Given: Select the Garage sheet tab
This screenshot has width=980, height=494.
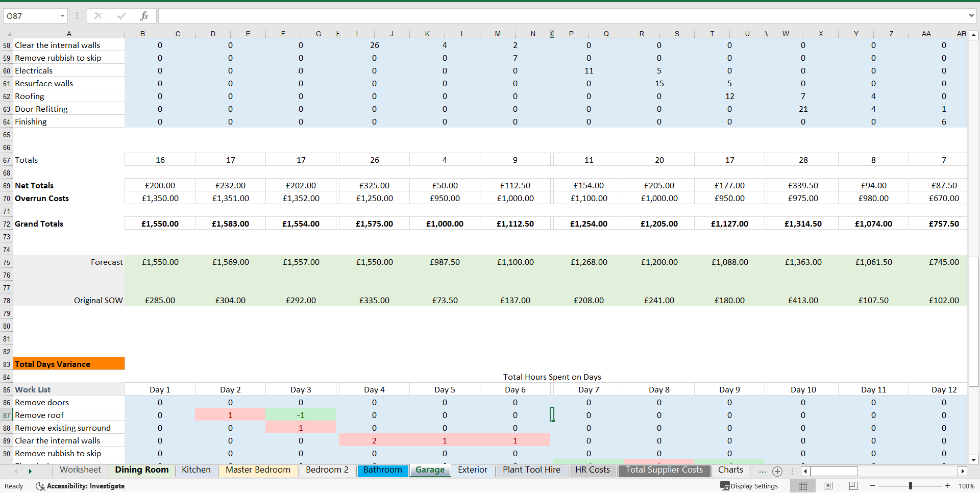Looking at the screenshot, I should pos(430,470).
